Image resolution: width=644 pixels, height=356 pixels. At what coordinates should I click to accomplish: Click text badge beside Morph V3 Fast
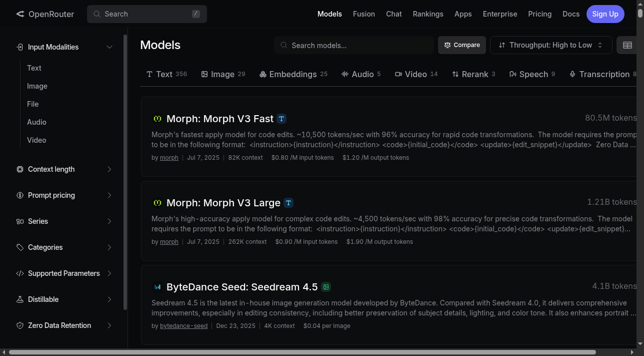pyautogui.click(x=281, y=119)
